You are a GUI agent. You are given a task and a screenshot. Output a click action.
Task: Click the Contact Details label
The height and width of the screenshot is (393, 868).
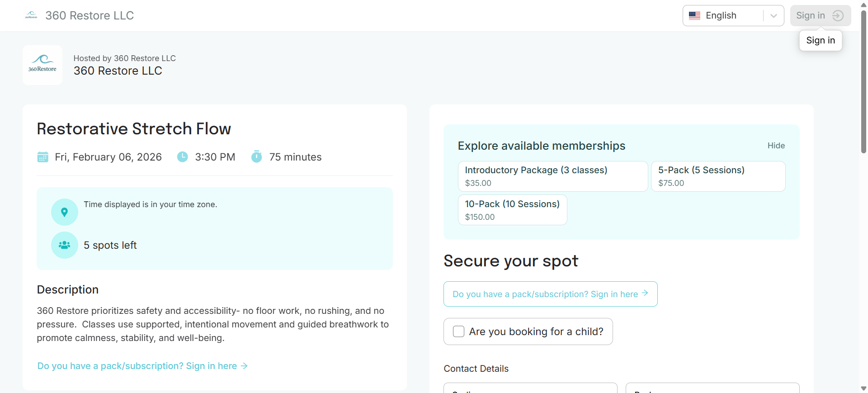[476, 369]
